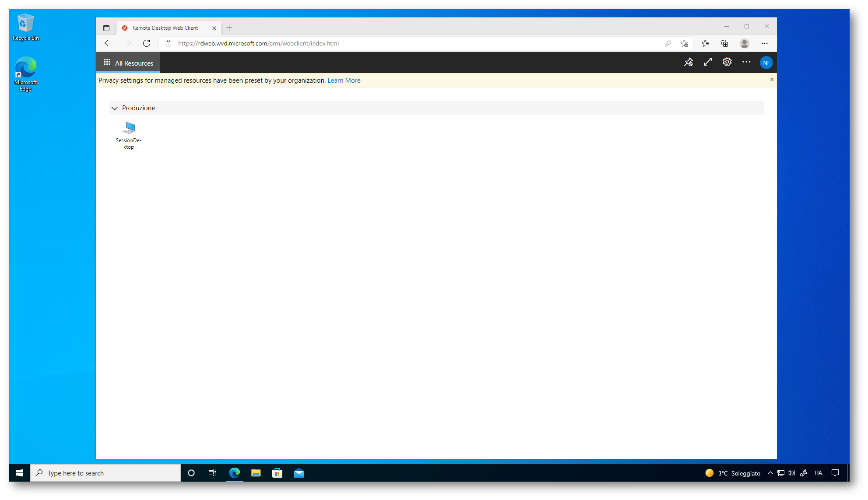Open Edge Settings and more menu
Image resolution: width=868 pixels, height=500 pixels.
point(765,43)
